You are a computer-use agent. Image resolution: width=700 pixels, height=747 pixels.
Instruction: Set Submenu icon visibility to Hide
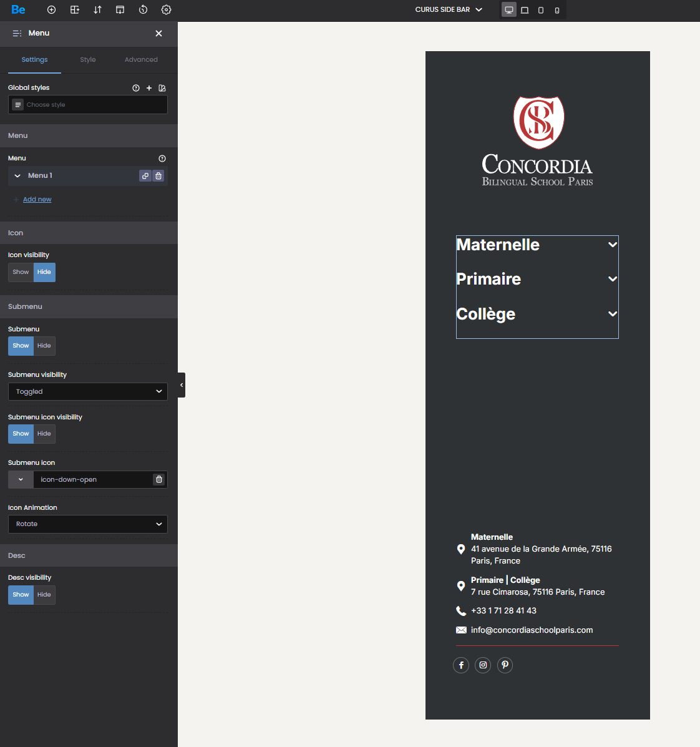(x=44, y=434)
